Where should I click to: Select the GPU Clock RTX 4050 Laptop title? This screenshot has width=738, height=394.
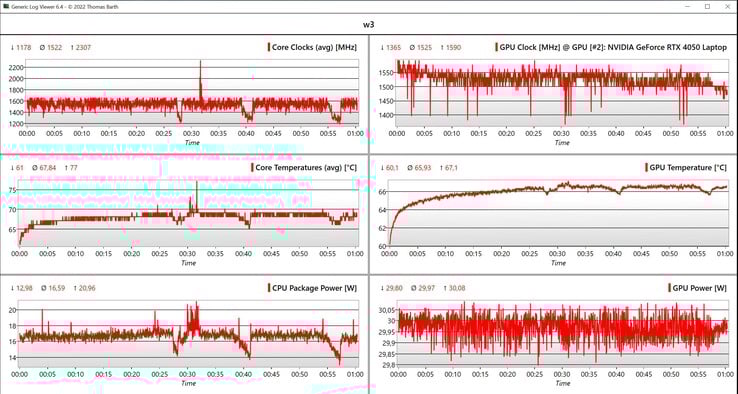613,47
